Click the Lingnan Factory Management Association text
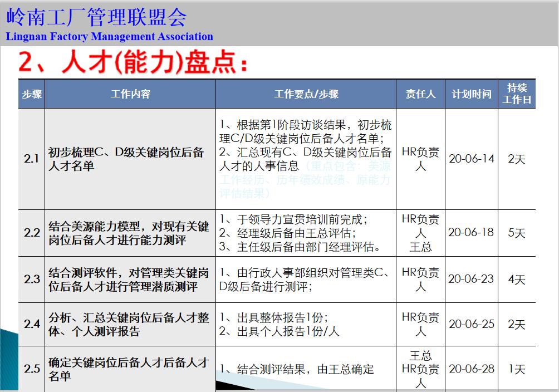 (109, 37)
